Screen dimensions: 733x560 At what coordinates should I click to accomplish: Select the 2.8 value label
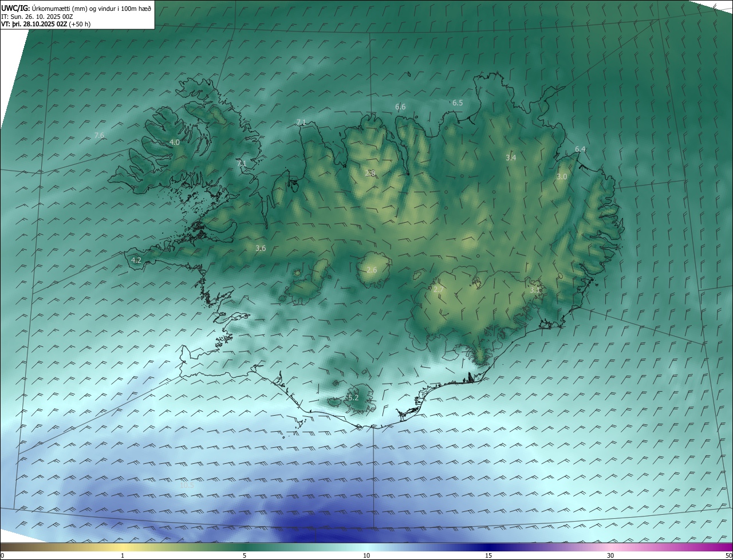click(x=370, y=173)
